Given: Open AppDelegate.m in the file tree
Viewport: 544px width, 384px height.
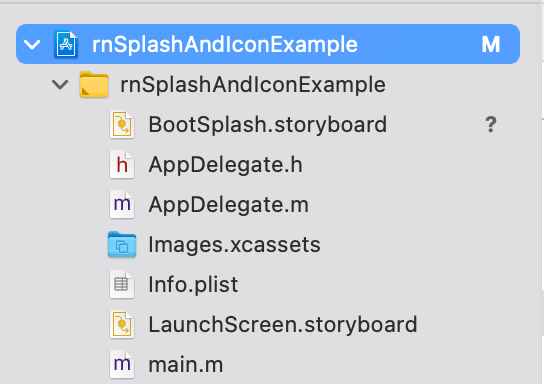Looking at the screenshot, I should [x=229, y=204].
